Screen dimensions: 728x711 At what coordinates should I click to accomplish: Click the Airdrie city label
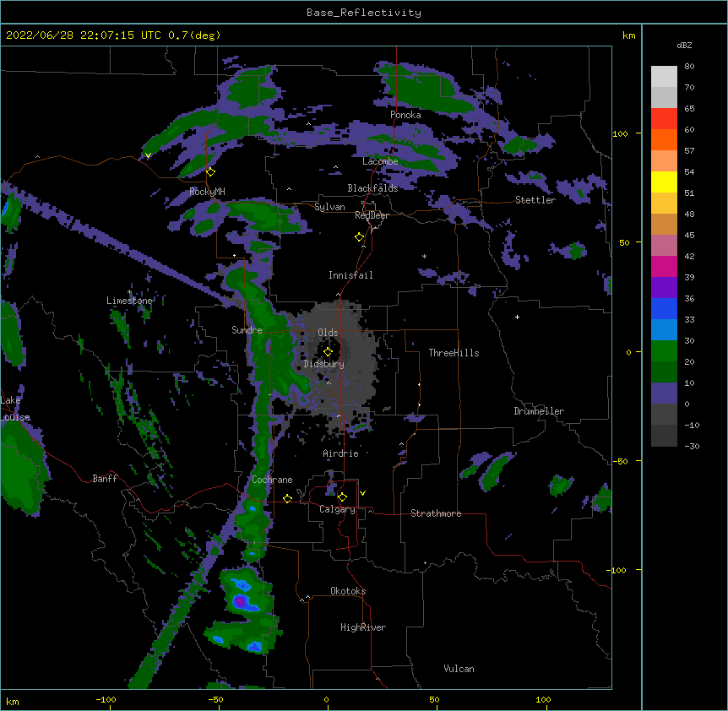340,453
